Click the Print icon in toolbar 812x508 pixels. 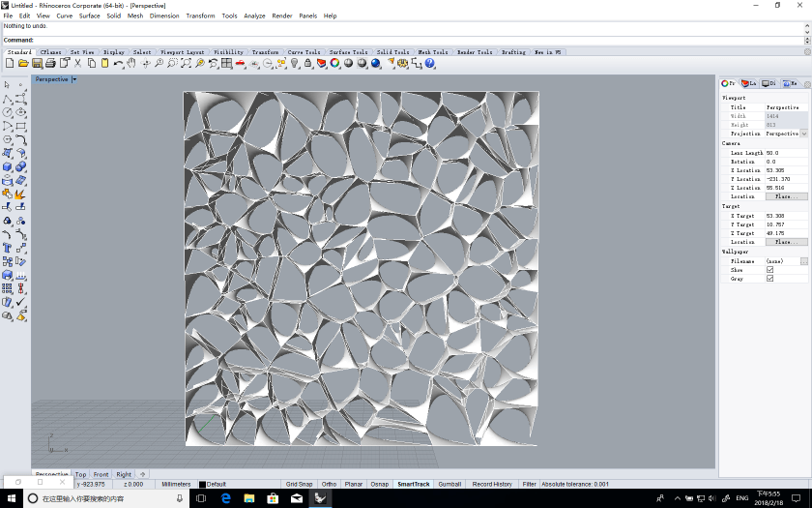coord(50,63)
